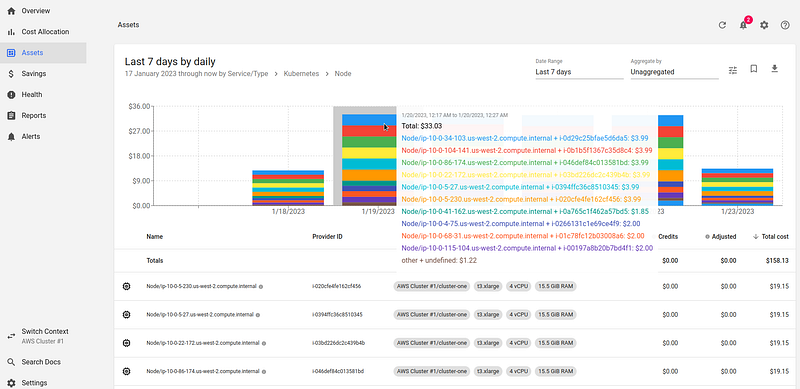The image size is (800, 389).
Task: Open the Aggregate by dropdown
Action: coord(674,72)
